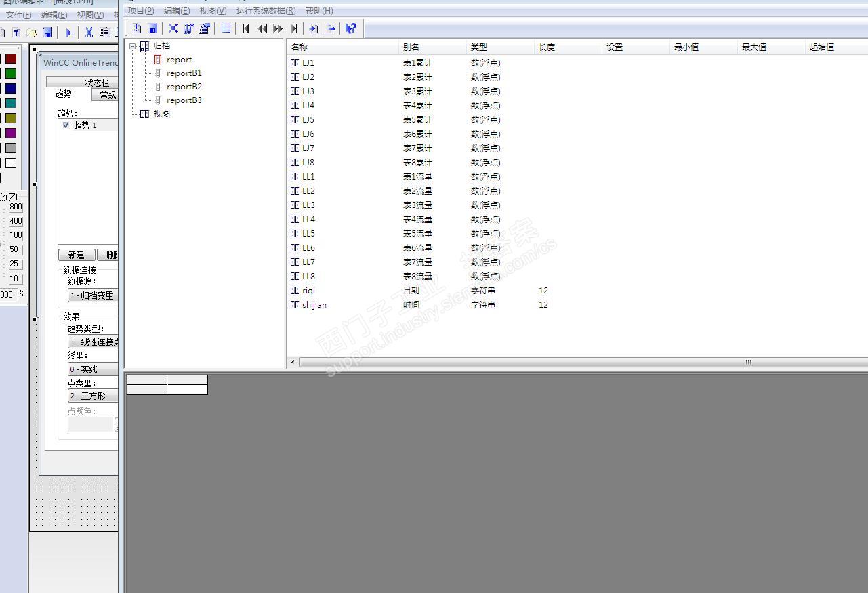The image size is (868, 593).
Task: Toggle the 趋势 1 checkbox
Action: click(66, 125)
